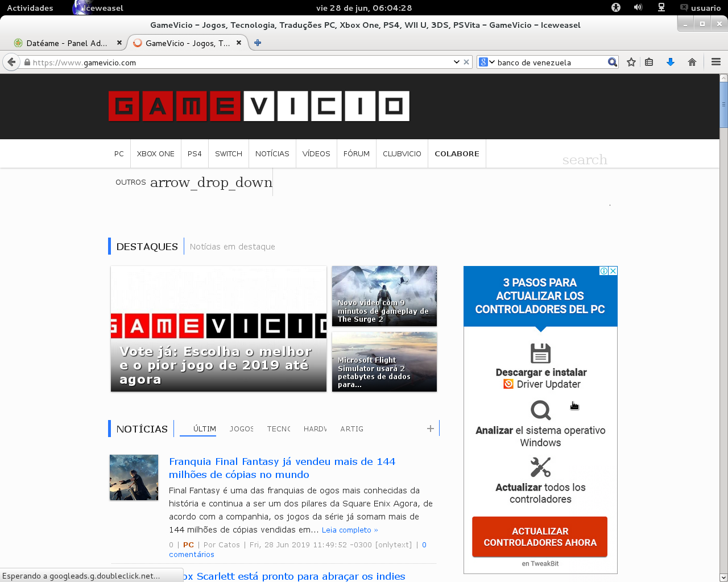This screenshot has height=582, width=728.
Task: Stop loading with the X in the URL bar
Action: [466, 62]
